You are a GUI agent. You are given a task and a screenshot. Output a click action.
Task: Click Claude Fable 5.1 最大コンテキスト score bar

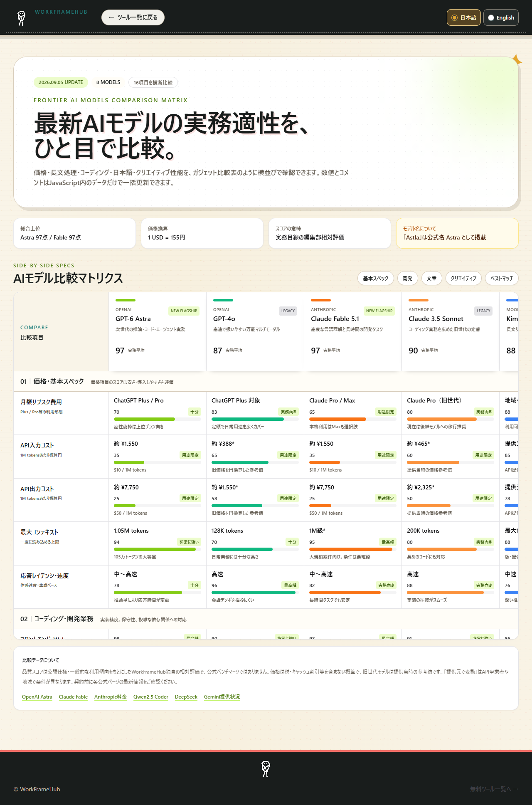[353, 549]
